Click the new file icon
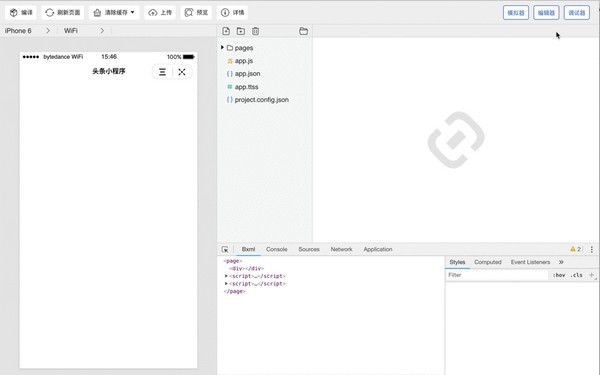Screen dimensions: 600x375 (x=226, y=31)
